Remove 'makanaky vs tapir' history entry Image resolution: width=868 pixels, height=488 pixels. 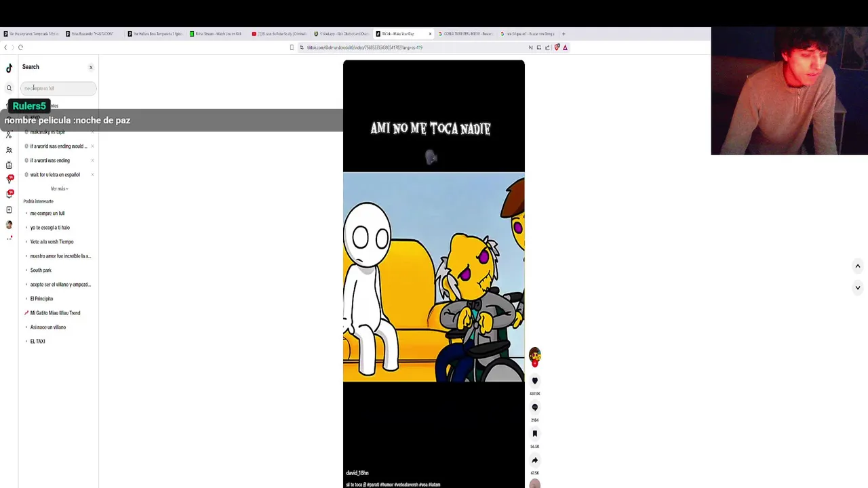[x=92, y=132]
